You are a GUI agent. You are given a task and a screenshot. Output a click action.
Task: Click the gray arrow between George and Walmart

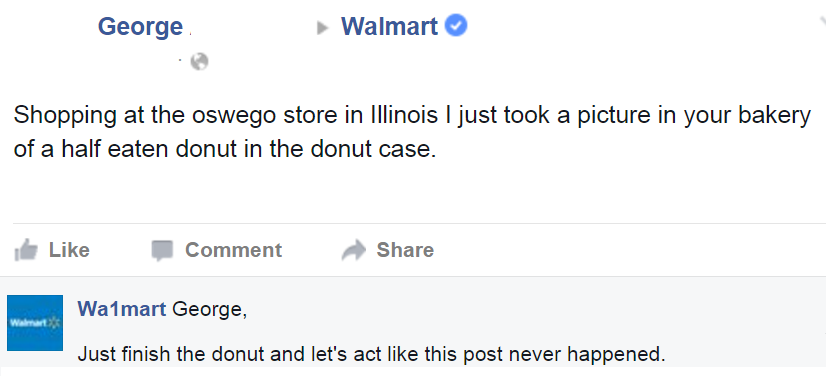pyautogui.click(x=322, y=28)
